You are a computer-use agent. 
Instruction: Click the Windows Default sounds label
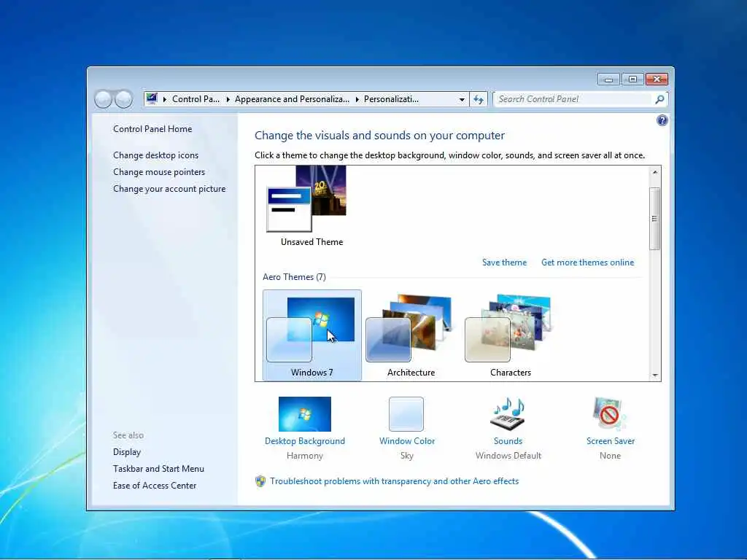tap(508, 456)
